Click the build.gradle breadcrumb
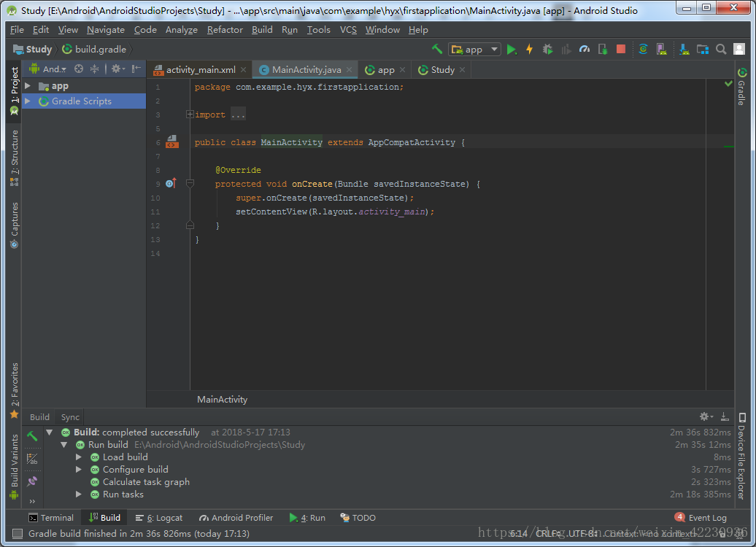Viewport: 756px width, 547px height. [x=95, y=49]
